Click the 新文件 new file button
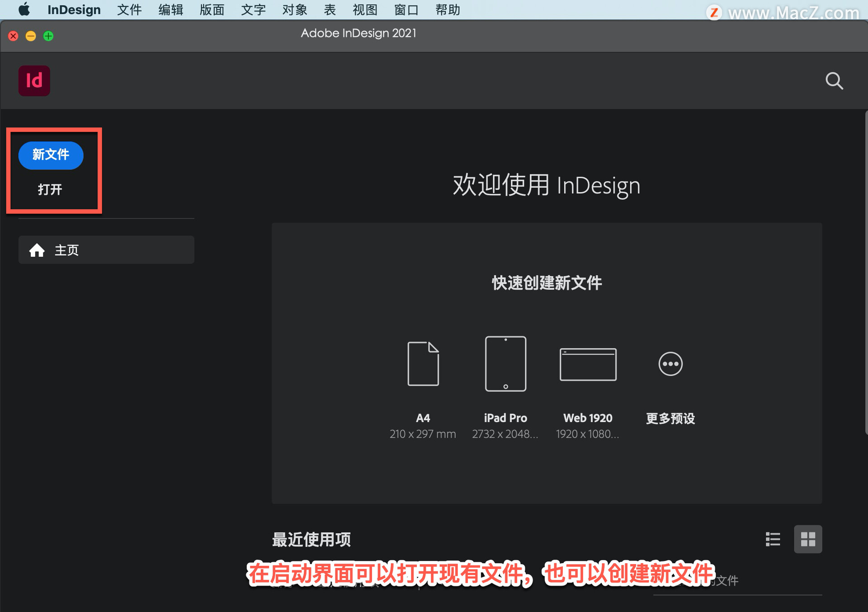 [x=51, y=155]
